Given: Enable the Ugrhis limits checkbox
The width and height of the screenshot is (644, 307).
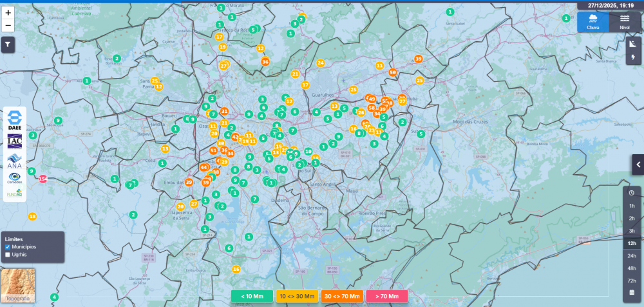Looking at the screenshot, I should click(x=7, y=255).
